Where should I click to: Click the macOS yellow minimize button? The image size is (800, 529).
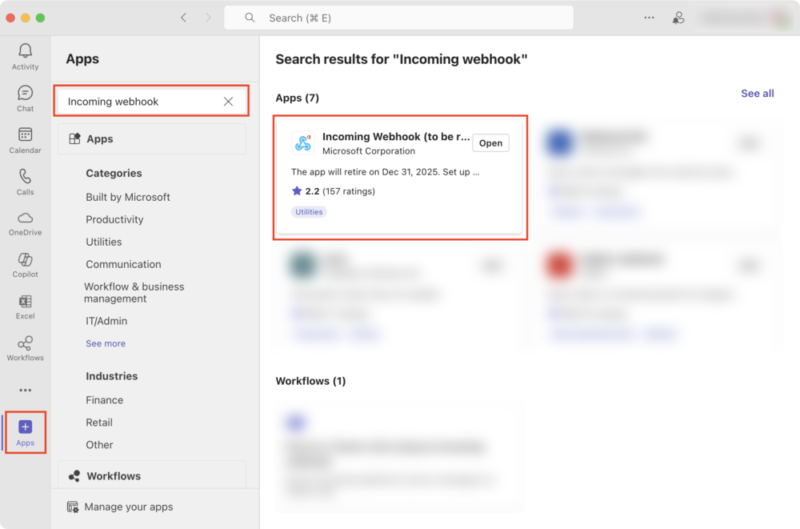26,18
